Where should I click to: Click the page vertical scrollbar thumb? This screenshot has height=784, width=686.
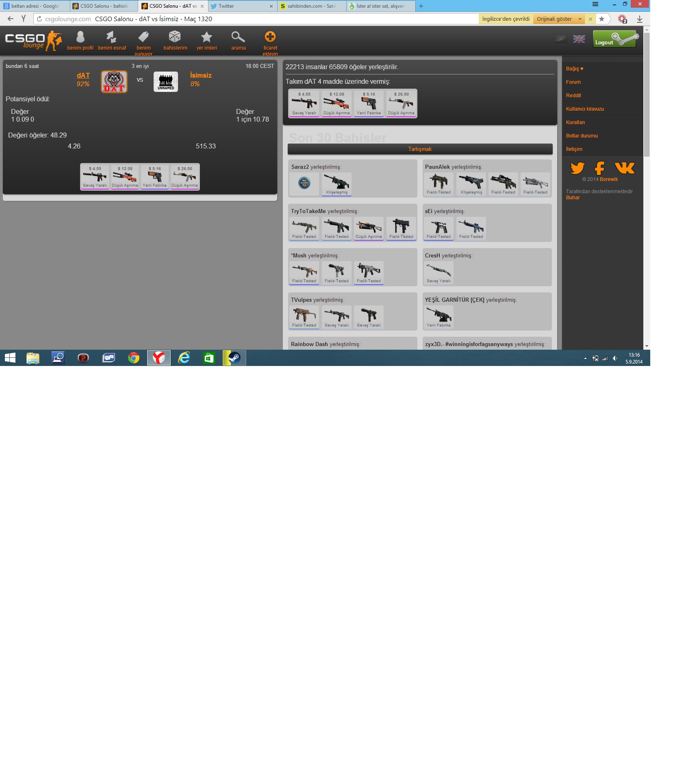647,95
